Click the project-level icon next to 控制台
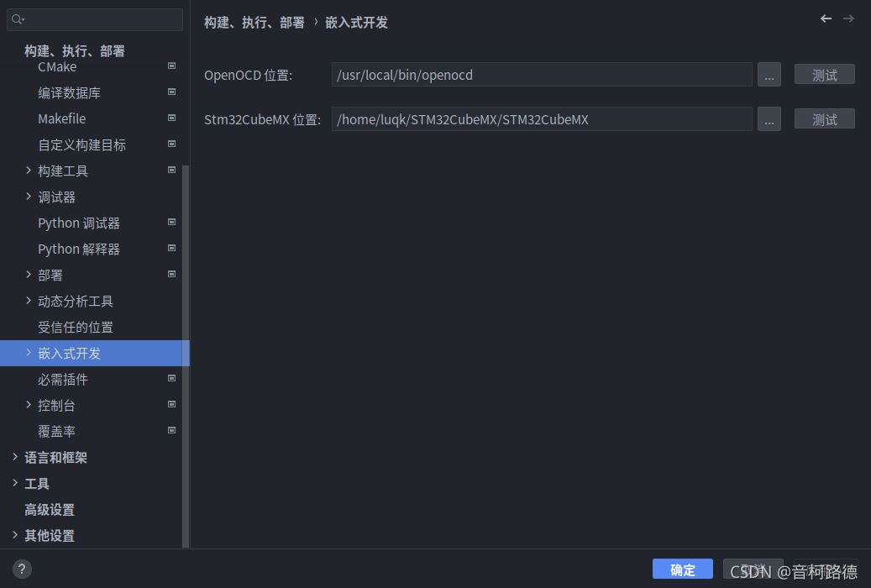The width and height of the screenshot is (871, 588). [171, 405]
